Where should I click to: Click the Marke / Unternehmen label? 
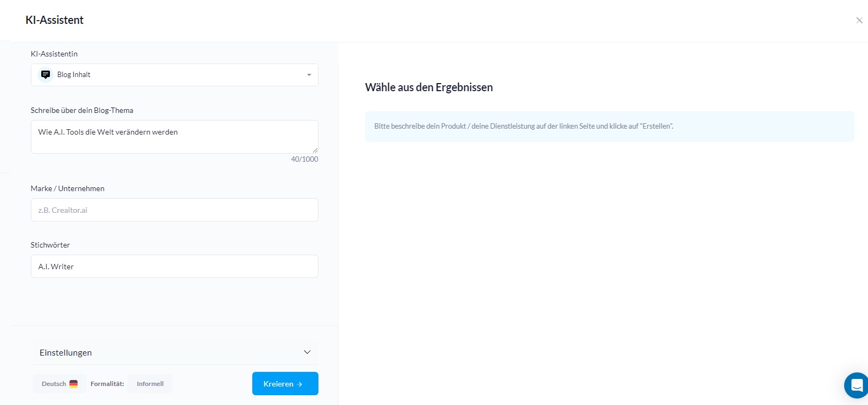68,188
